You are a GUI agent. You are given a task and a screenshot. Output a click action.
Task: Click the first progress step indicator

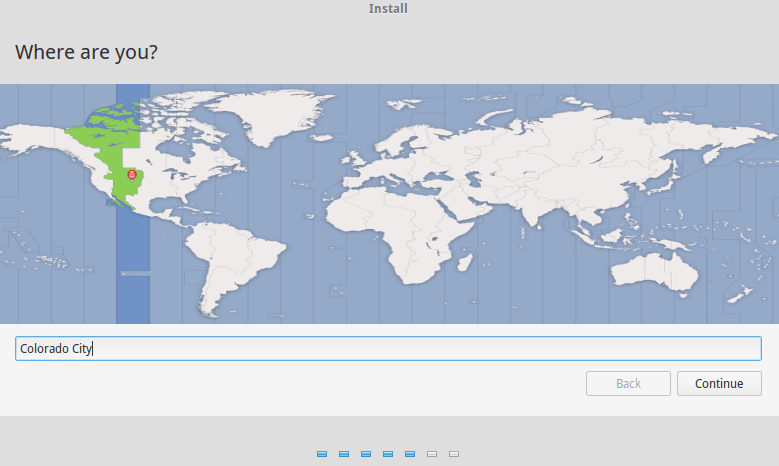pyautogui.click(x=322, y=454)
